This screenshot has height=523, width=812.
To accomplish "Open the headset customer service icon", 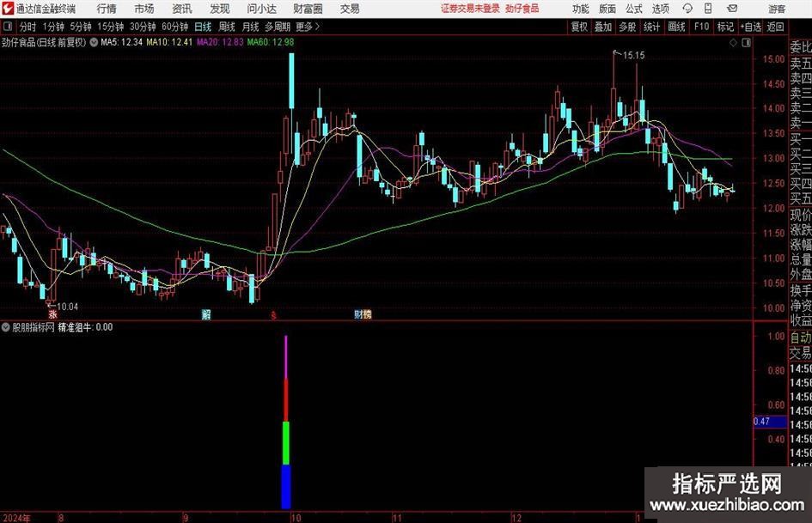I will [687, 9].
